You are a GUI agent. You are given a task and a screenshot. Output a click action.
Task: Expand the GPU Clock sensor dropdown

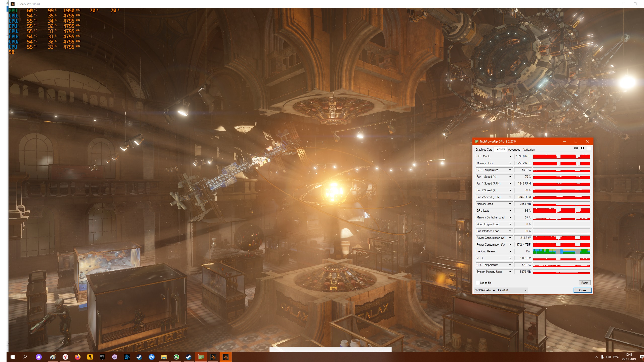point(510,156)
